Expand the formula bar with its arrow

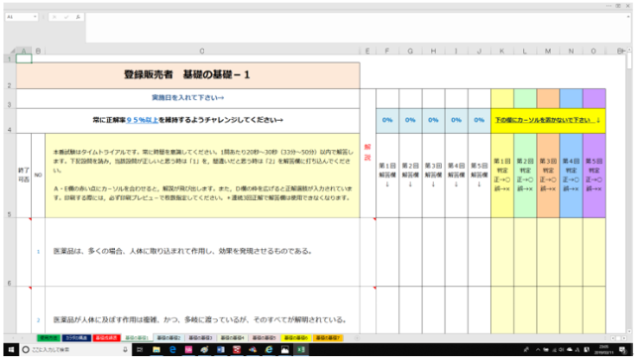tap(628, 17)
